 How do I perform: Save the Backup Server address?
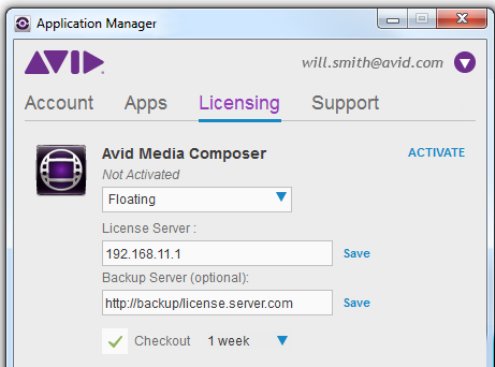coord(357,303)
